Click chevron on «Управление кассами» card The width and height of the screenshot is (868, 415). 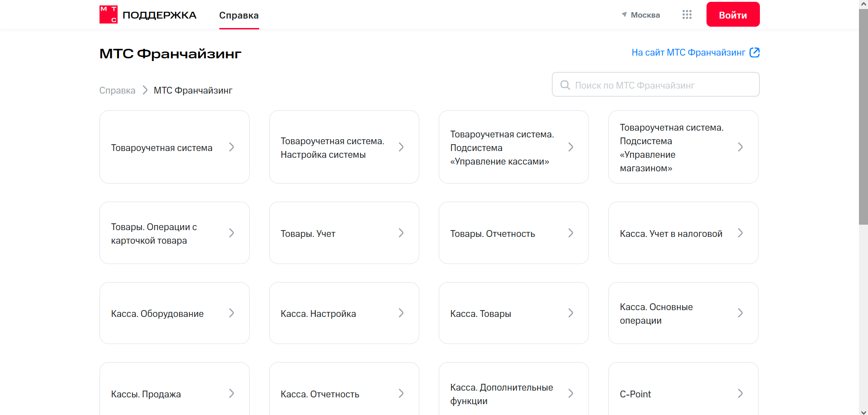point(571,147)
